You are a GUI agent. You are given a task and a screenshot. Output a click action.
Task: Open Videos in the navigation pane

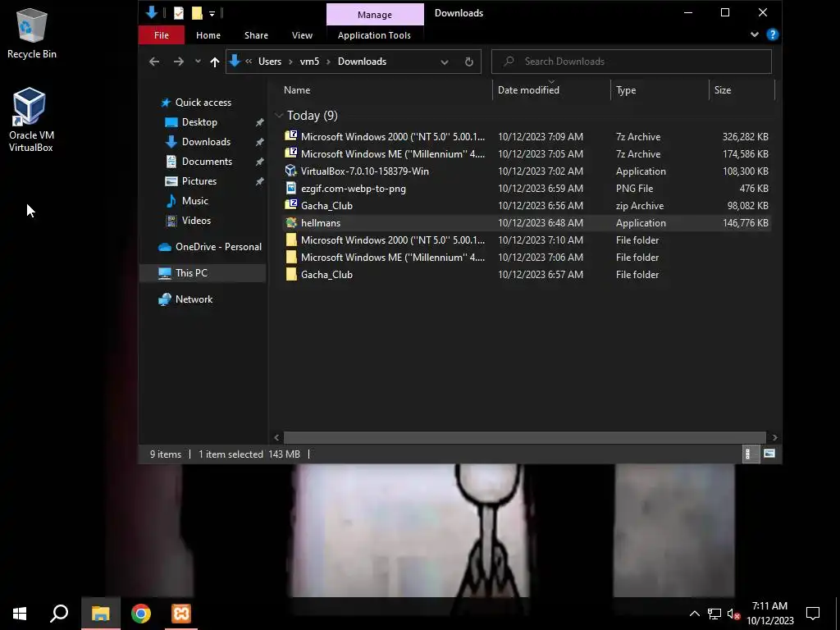pyautogui.click(x=196, y=221)
